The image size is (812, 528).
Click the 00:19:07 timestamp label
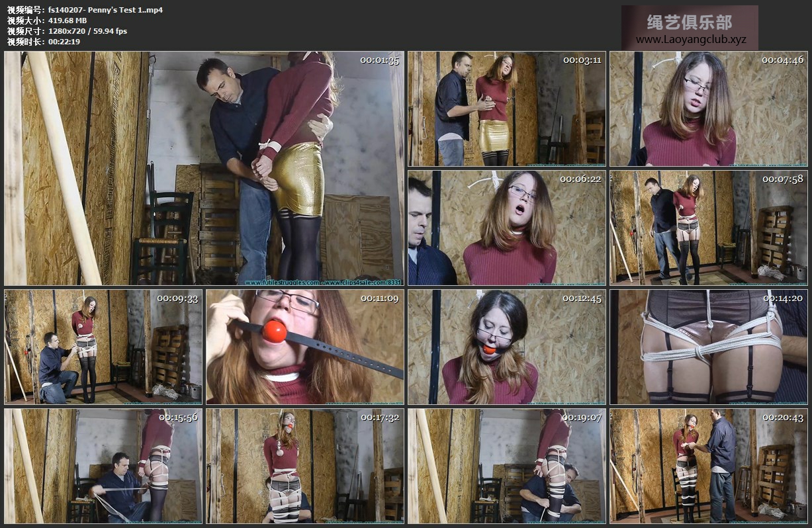coord(582,418)
